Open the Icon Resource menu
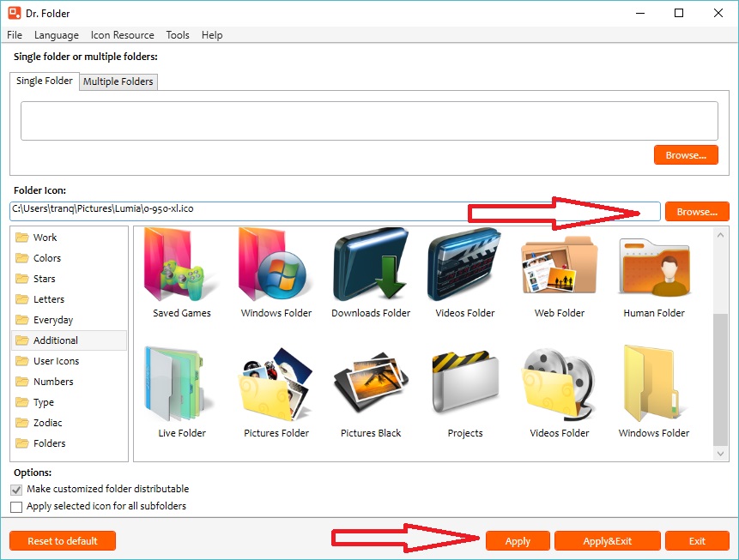739x560 pixels. [x=122, y=35]
